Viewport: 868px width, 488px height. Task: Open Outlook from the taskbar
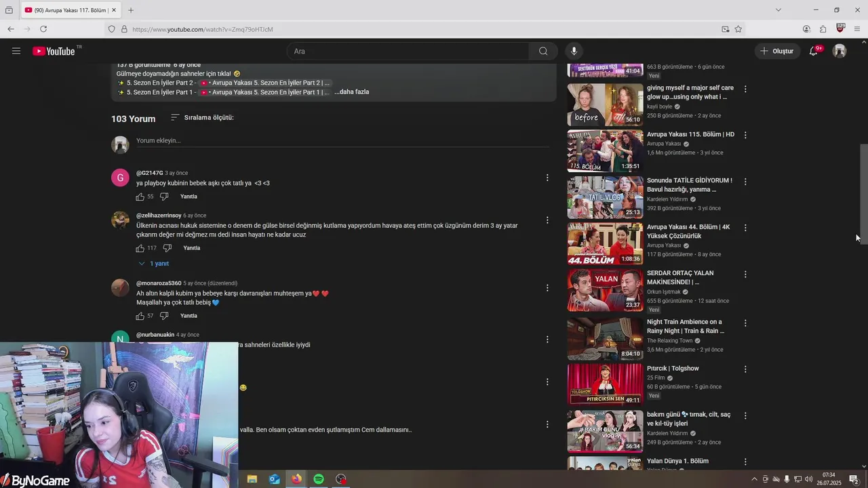[274, 479]
